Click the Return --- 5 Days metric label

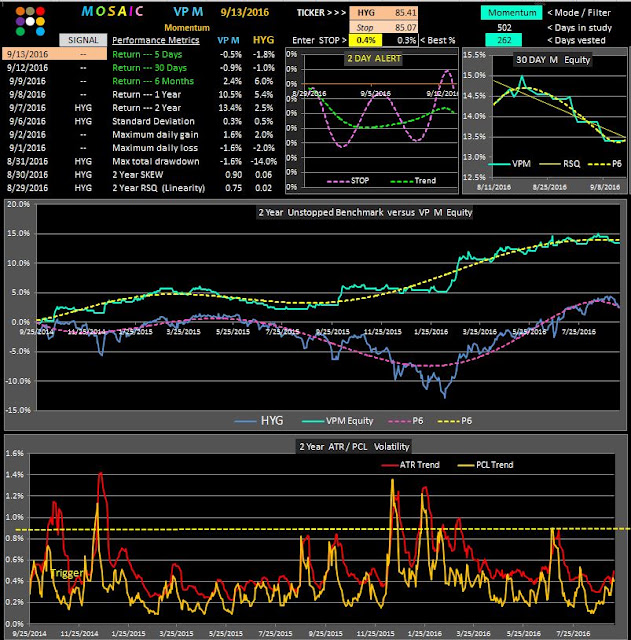(147, 54)
